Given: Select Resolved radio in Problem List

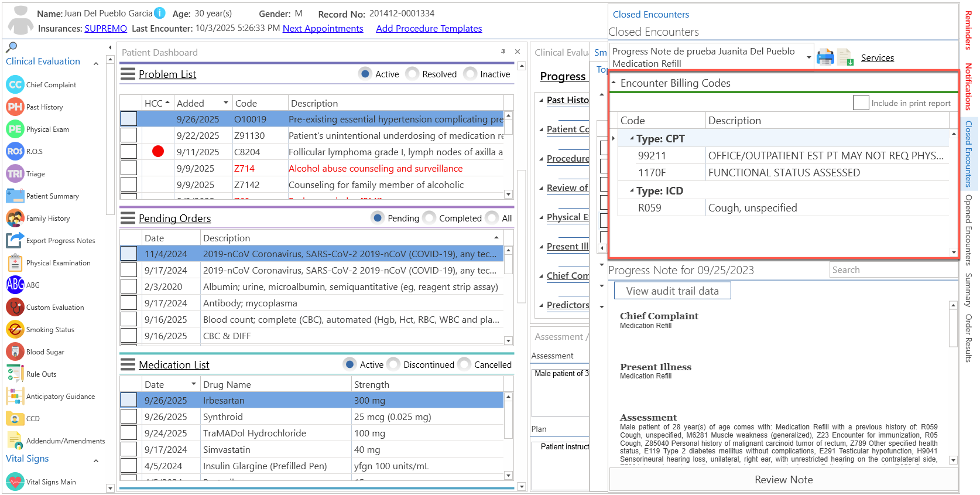Looking at the screenshot, I should (x=412, y=74).
